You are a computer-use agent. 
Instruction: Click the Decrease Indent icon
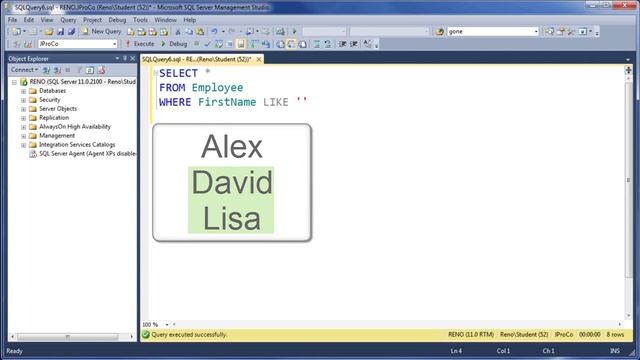pos(342,44)
